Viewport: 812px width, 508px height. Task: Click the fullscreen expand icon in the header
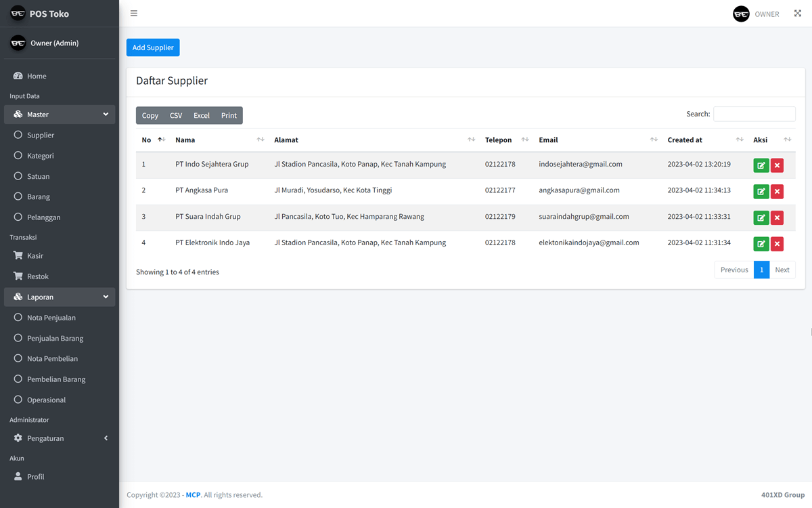pyautogui.click(x=797, y=13)
